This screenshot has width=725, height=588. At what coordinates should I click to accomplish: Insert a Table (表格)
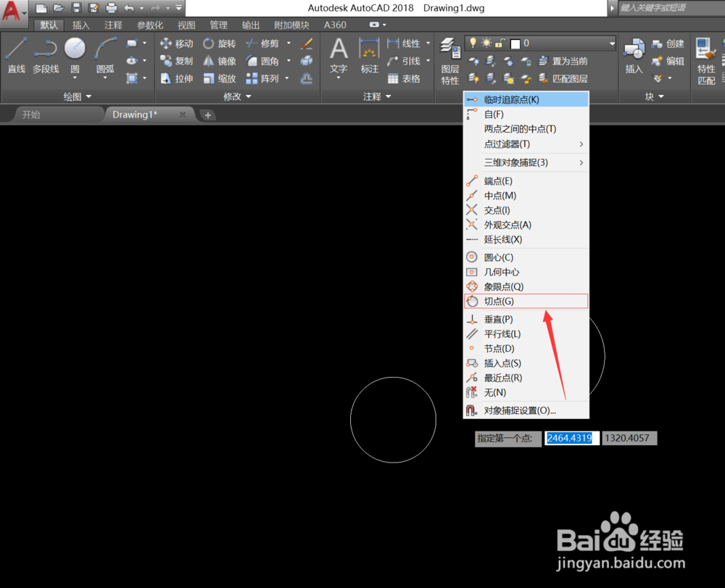(x=404, y=78)
